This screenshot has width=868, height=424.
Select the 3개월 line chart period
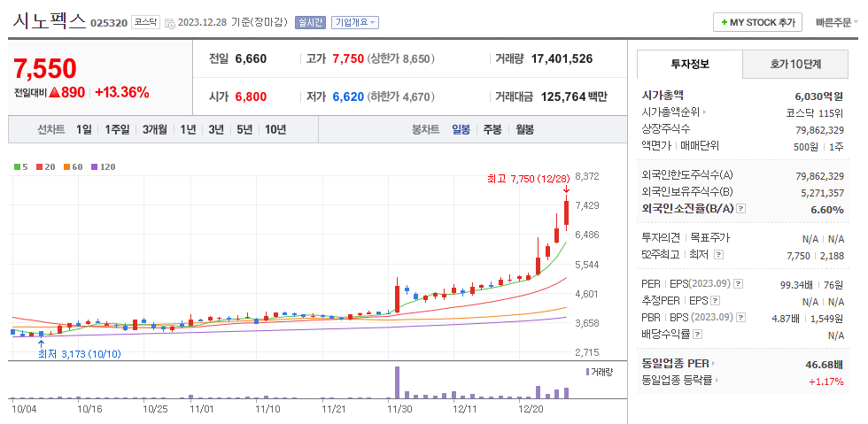click(154, 129)
